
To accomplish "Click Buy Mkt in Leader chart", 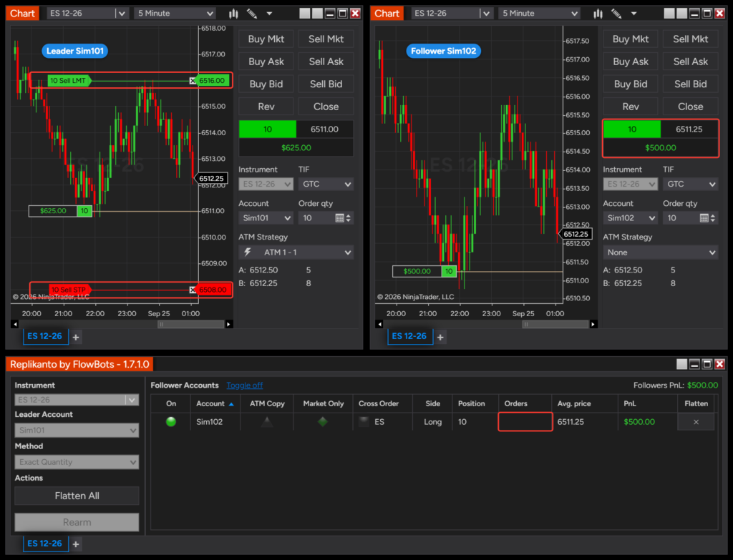I will pos(266,39).
